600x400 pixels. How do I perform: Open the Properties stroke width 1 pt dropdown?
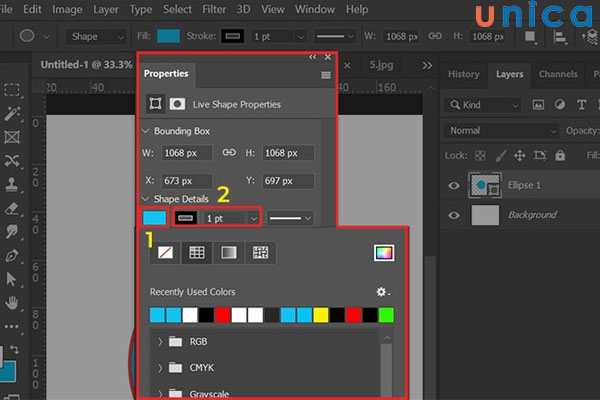[253, 219]
